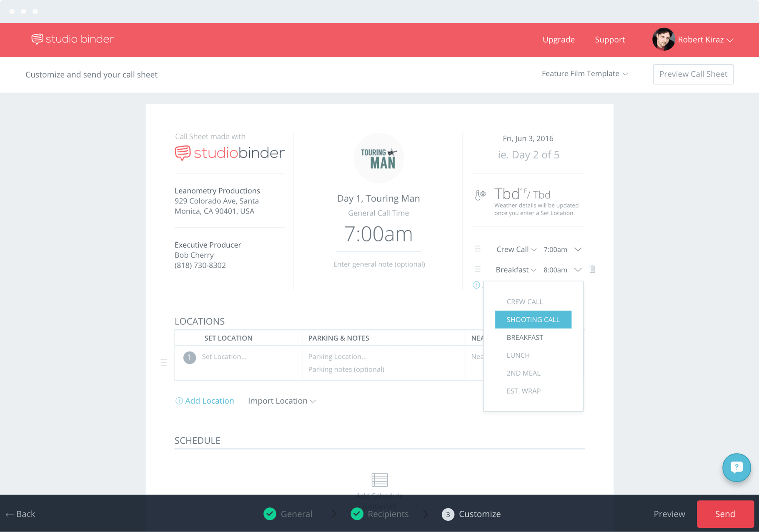Screen dimensions: 759x532
Task: Click the Parking notes optional field
Action: tap(346, 369)
